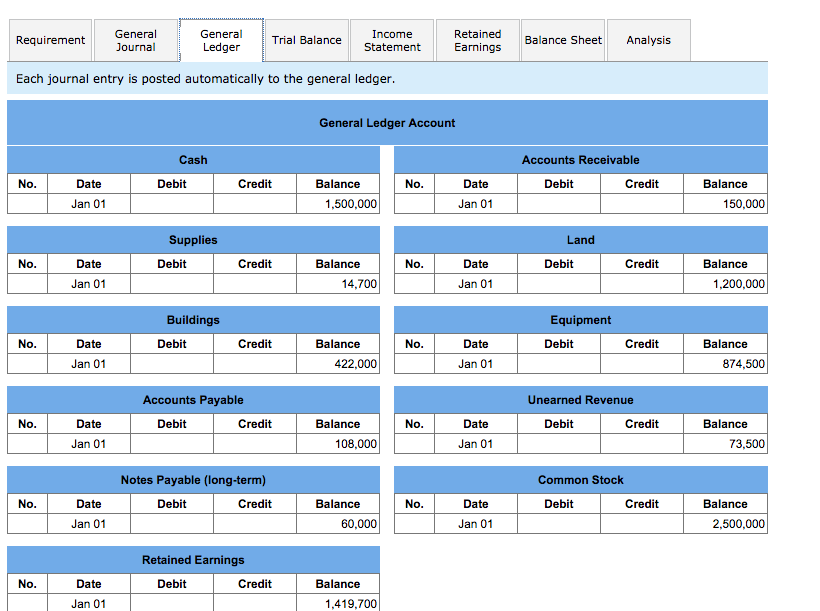Screen dimensions: 820x611
Task: Switch to the Trial Balance tab
Action: coord(306,40)
